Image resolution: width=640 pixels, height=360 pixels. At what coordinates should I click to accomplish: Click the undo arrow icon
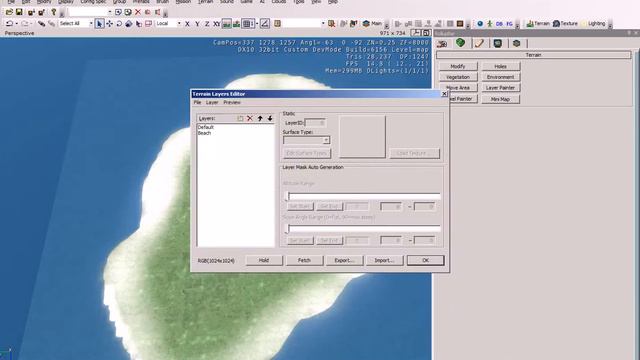click(x=9, y=24)
